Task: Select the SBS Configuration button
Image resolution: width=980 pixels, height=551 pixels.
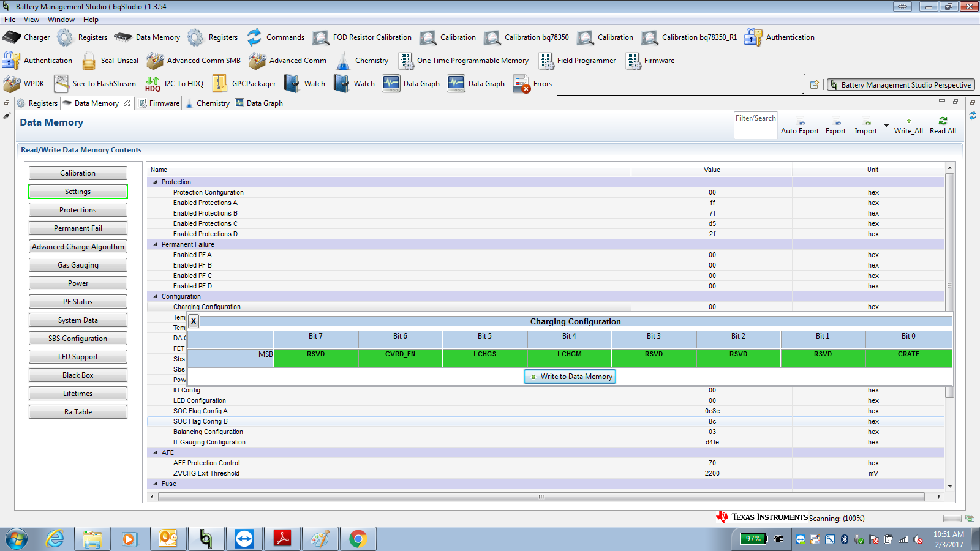Action: point(78,339)
